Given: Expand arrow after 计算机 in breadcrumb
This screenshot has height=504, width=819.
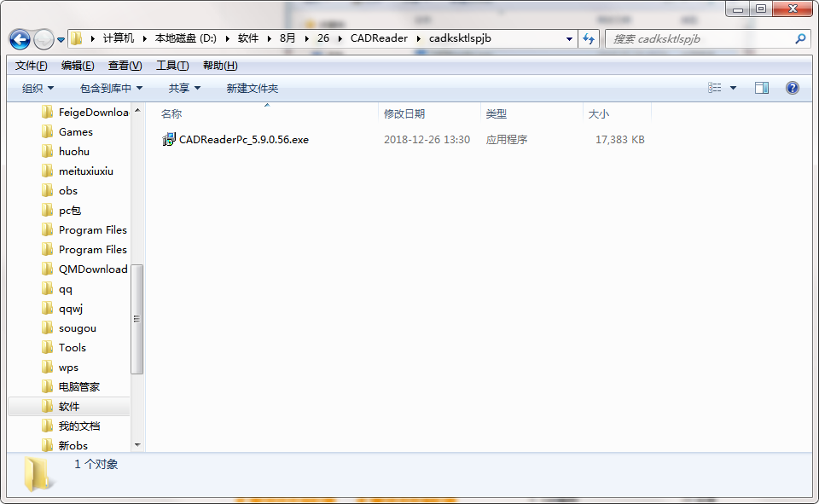Looking at the screenshot, I should pyautogui.click(x=145, y=38).
